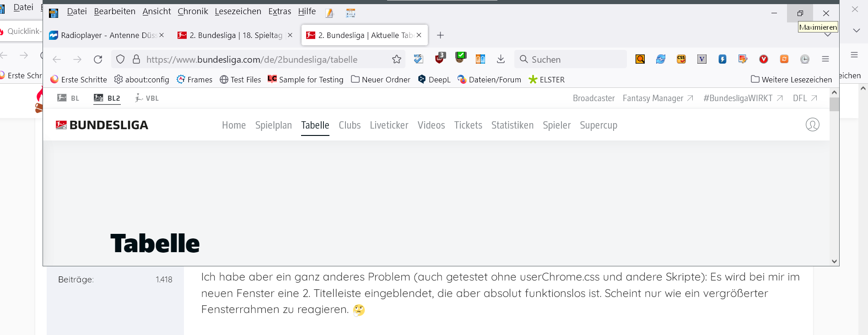Viewport: 868px width, 335px height.
Task: Open the Firefox downloads panel
Action: coord(501,59)
